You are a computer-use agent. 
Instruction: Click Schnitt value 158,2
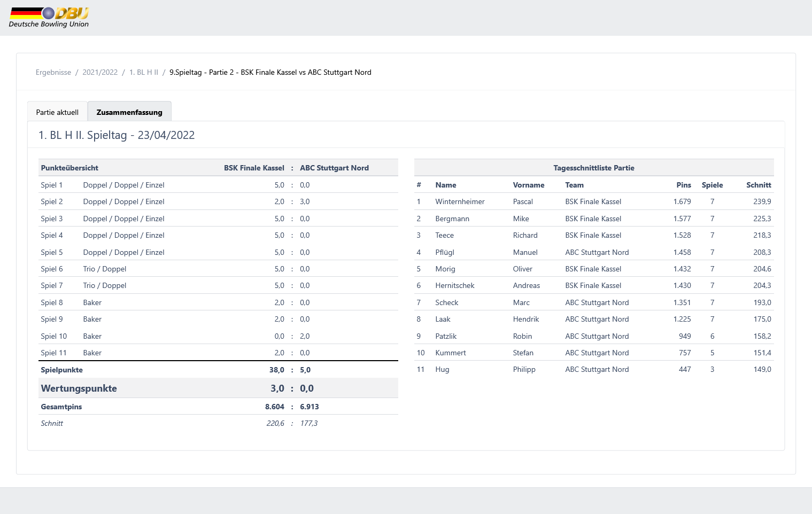[x=762, y=336]
